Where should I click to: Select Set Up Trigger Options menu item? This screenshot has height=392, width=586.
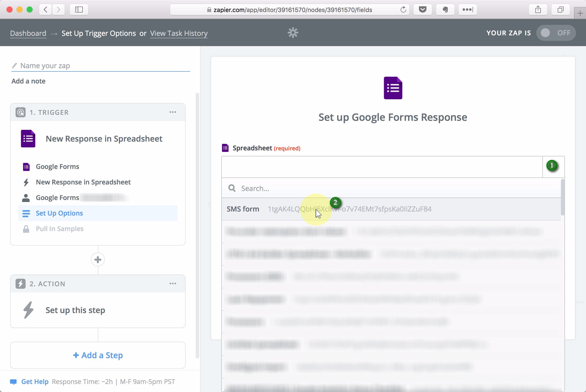pos(99,33)
